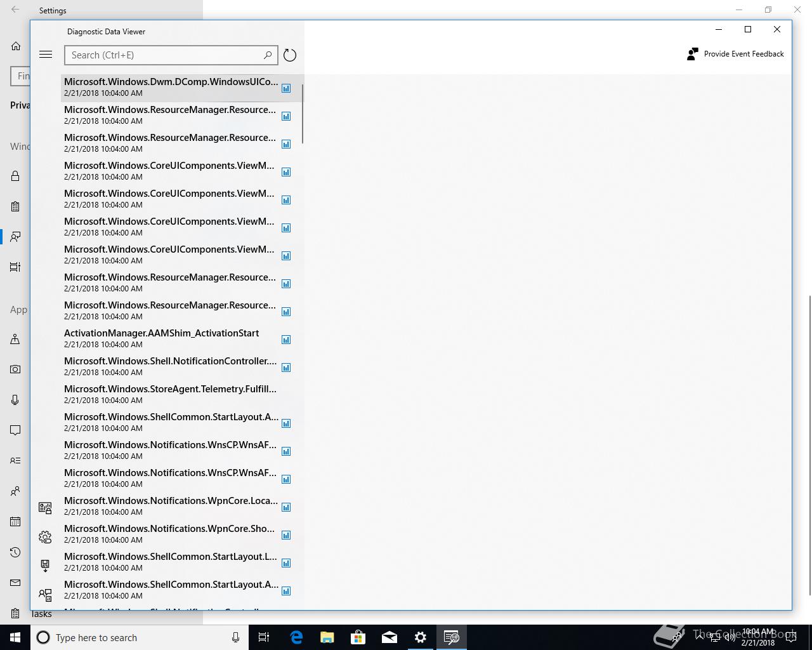Click camera icon in Settings sidebar

click(15, 369)
